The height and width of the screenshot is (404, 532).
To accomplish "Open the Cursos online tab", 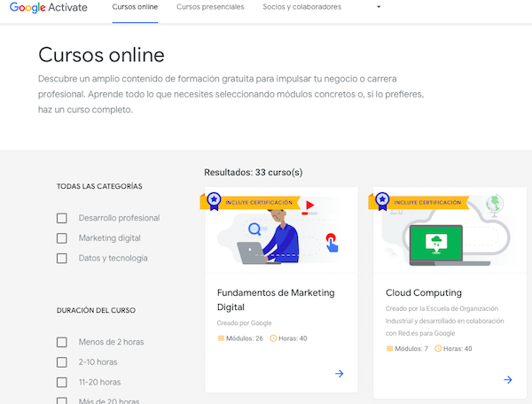I will coord(135,7).
